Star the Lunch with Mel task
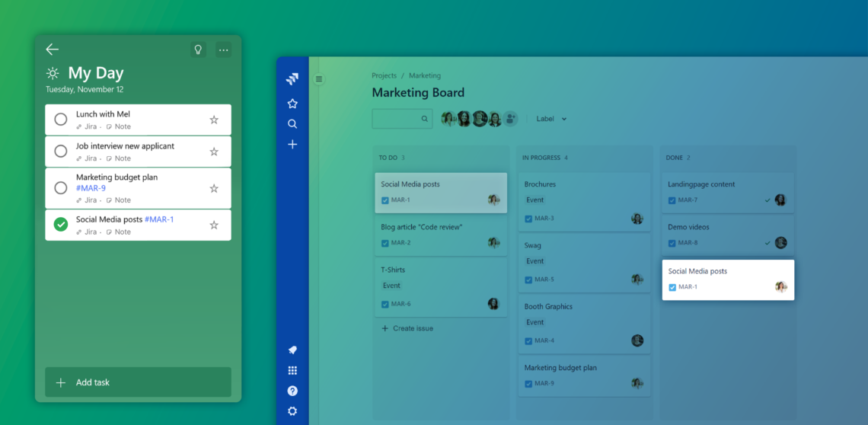This screenshot has width=868, height=425. (214, 120)
